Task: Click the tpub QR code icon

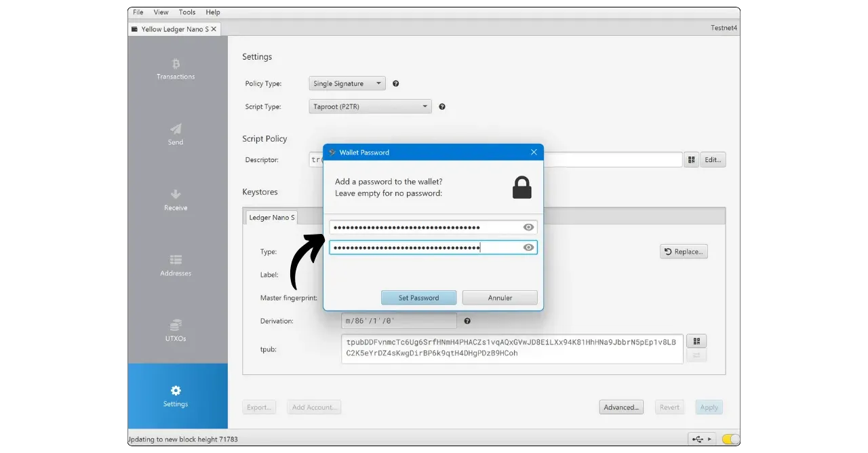Action: tap(696, 341)
